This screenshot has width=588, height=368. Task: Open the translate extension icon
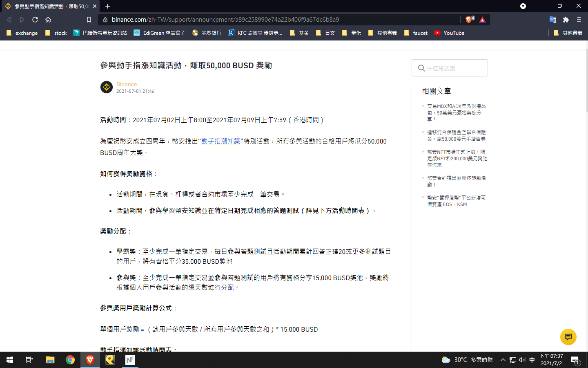pos(553,20)
